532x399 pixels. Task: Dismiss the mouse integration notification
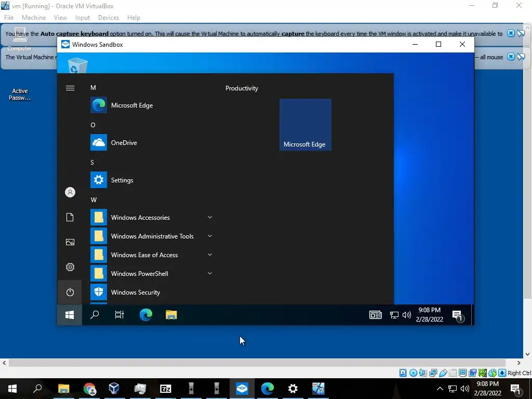(x=511, y=57)
